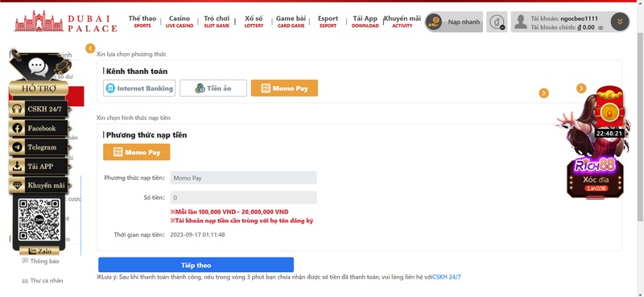Click the Phương thức nạp tiền field
This screenshot has height=297, width=644.
(x=243, y=178)
